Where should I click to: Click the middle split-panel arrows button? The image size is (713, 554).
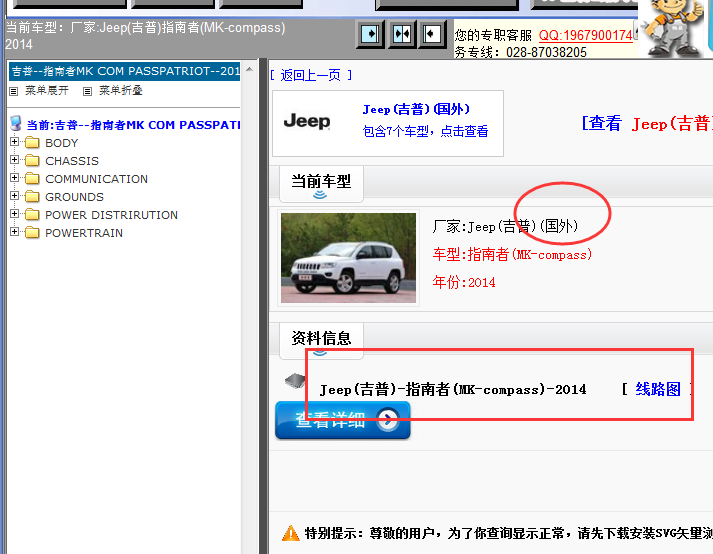point(402,34)
